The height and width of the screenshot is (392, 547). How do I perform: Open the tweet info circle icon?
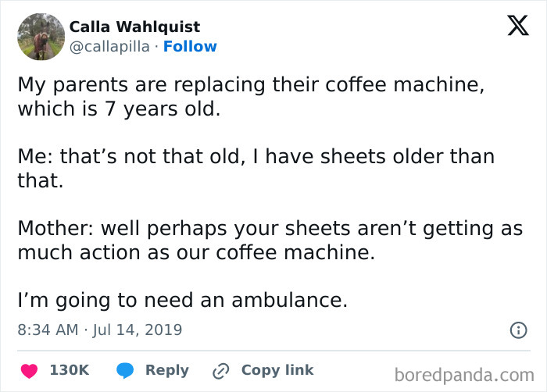pyautogui.click(x=518, y=330)
